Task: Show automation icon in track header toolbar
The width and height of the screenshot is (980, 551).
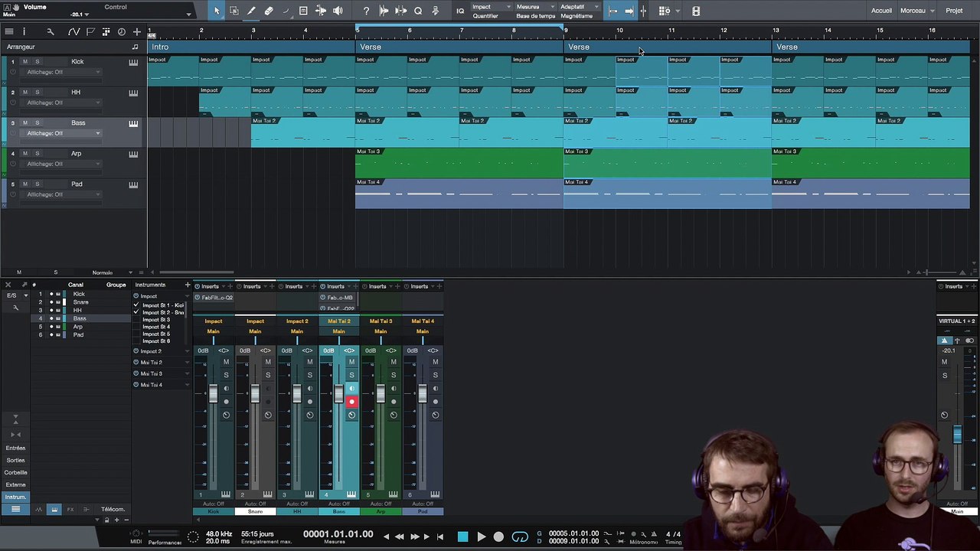Action: click(73, 31)
